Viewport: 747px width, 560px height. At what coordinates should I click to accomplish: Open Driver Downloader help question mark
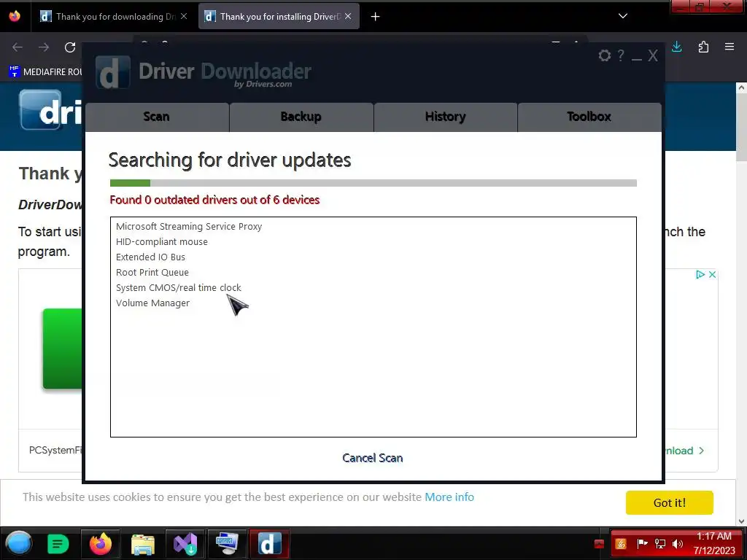(621, 55)
